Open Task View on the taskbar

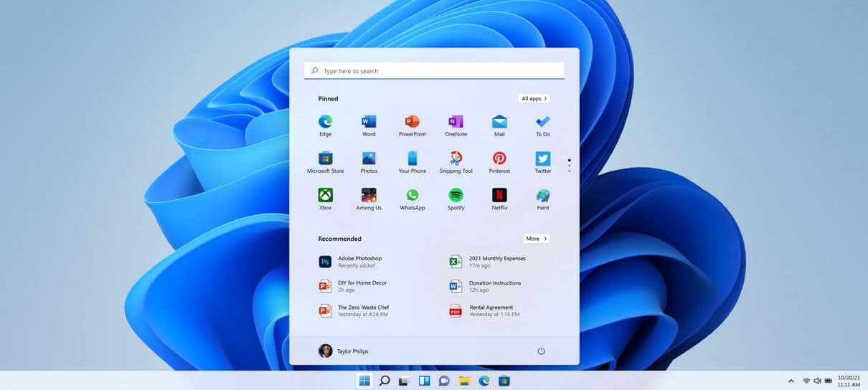[404, 381]
